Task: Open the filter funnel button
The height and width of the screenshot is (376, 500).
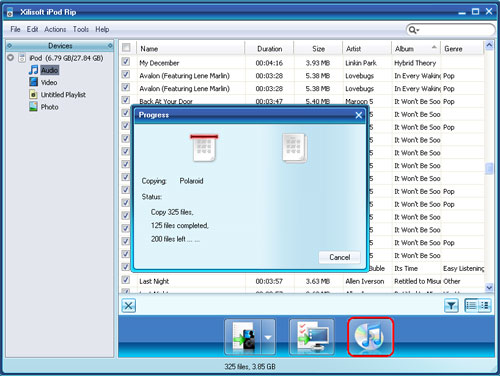Action: click(x=451, y=306)
